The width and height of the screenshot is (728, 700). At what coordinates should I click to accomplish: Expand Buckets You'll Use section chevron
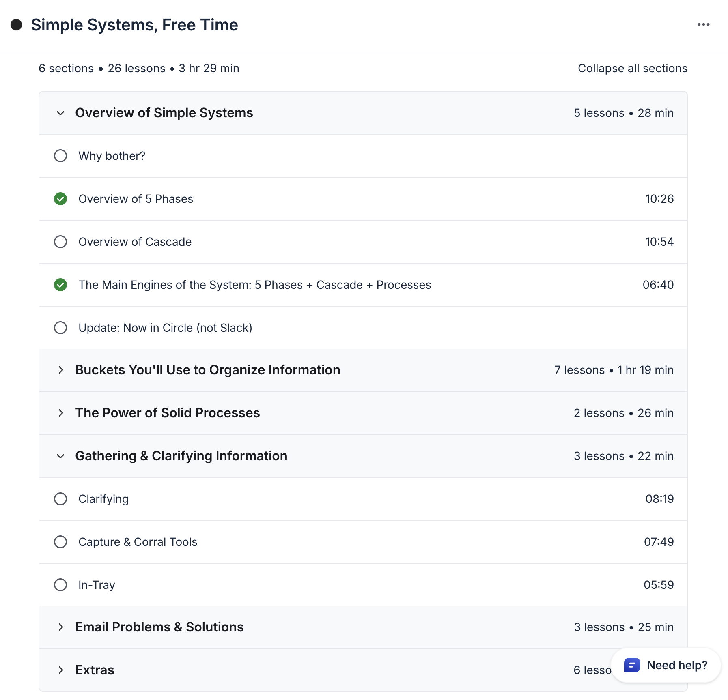(x=60, y=370)
